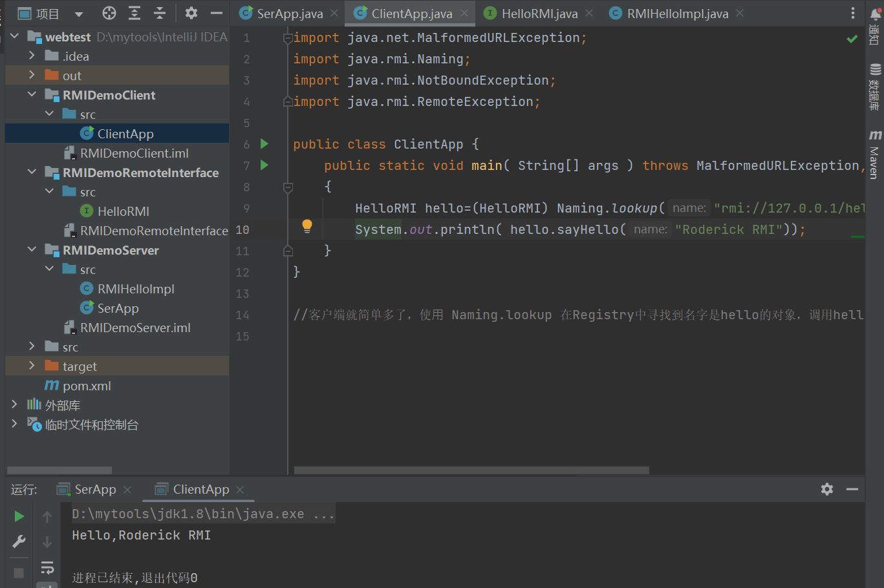Click the project tree horizontal scrollbar
The width and height of the screenshot is (884, 588).
59,470
